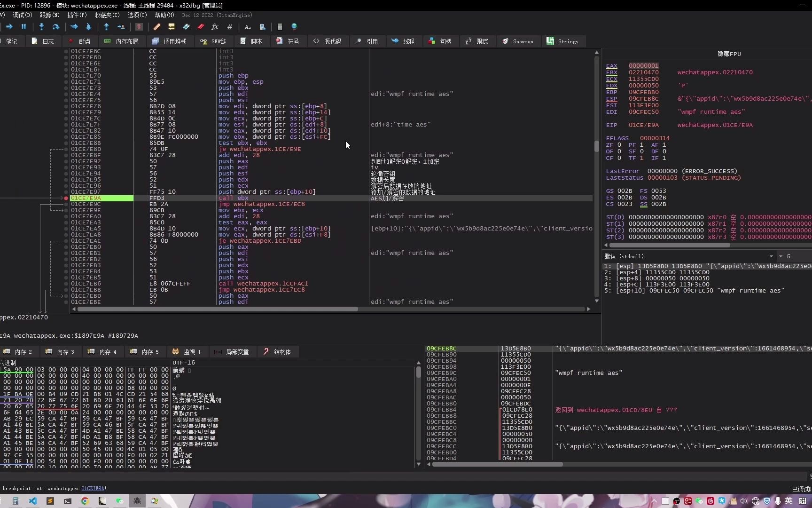Image resolution: width=812 pixels, height=508 pixels.
Task: Remove the red breakpoint at 01CE7E9A
Action: 66,198
